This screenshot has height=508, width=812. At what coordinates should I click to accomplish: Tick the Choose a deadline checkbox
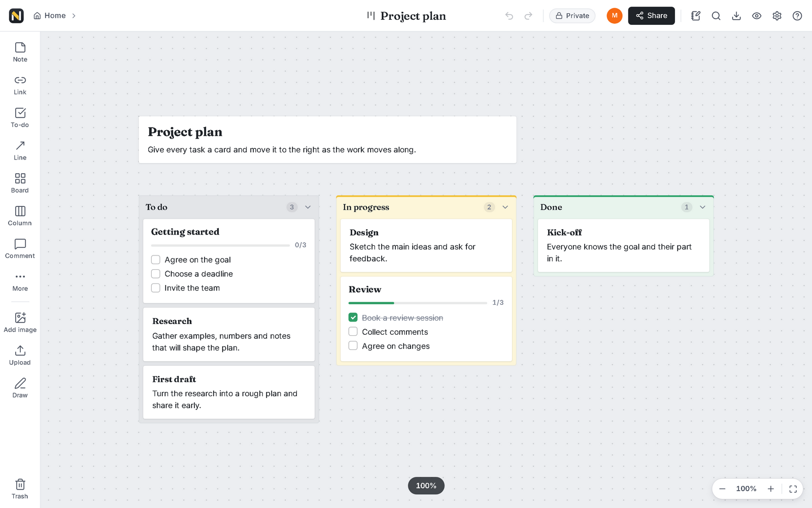[156, 274]
